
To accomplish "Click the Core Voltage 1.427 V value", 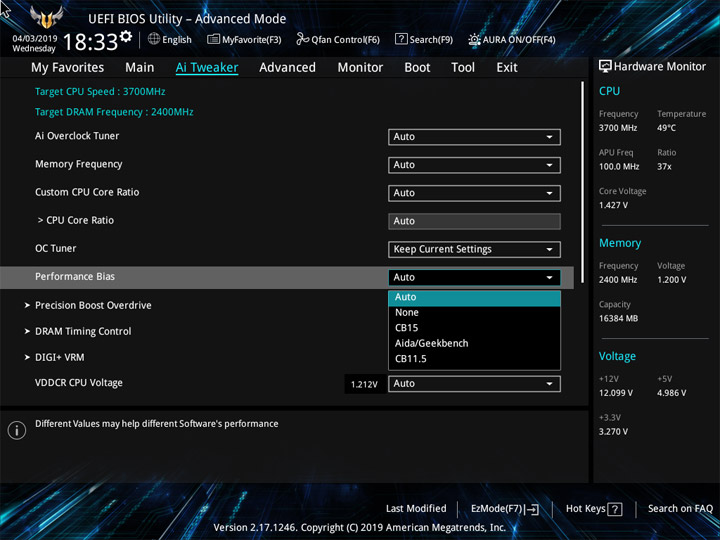I will [613, 205].
